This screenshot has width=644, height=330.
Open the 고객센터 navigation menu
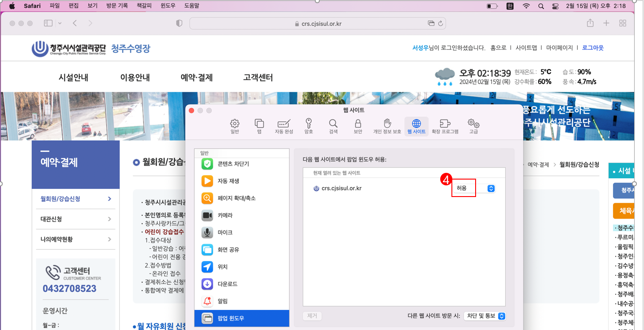pos(258,77)
